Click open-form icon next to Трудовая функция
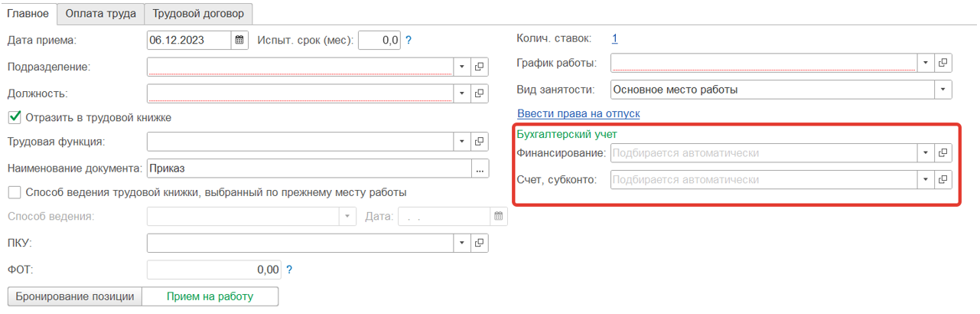Screen dimensions: 980x314 [480, 142]
